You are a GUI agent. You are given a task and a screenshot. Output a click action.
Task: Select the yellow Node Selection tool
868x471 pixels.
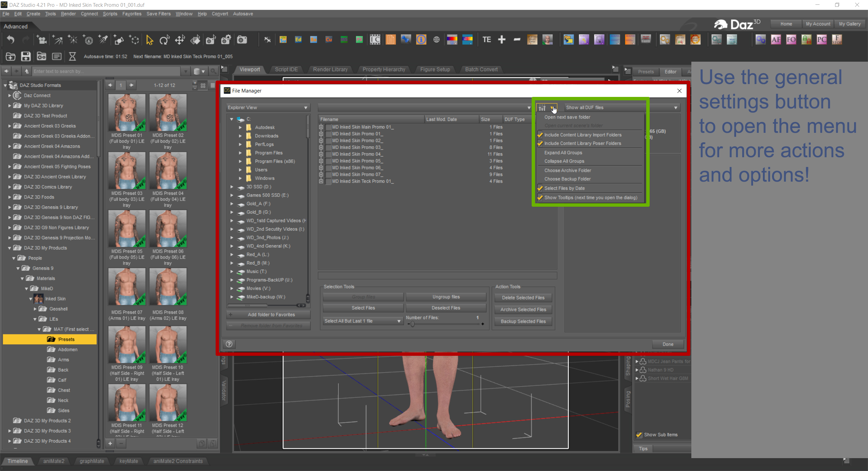[149, 40]
